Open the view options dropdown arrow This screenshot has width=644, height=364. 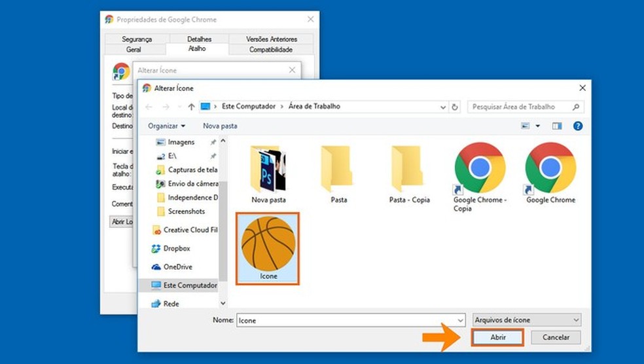click(537, 126)
